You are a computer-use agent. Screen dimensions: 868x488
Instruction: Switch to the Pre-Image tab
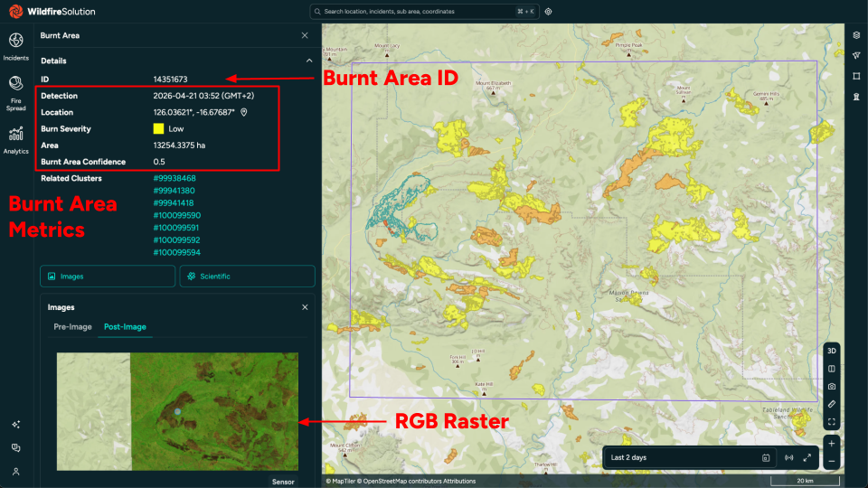click(72, 327)
